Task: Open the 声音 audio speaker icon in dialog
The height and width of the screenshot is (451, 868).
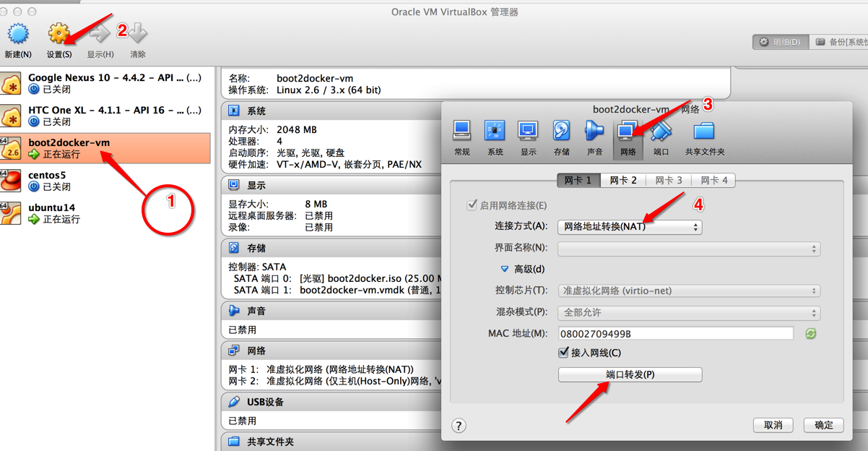Action: tap(594, 131)
